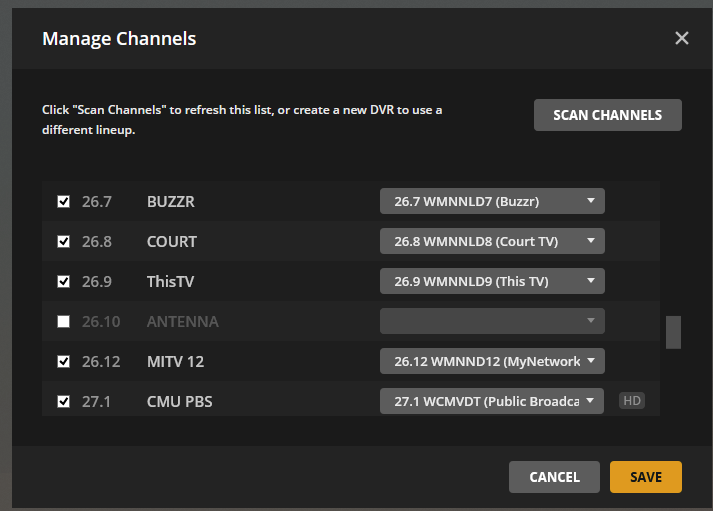Expand the 27.1 WCMVDT (Public Broadcasting) dropdown
The width and height of the screenshot is (713, 511).
click(492, 401)
